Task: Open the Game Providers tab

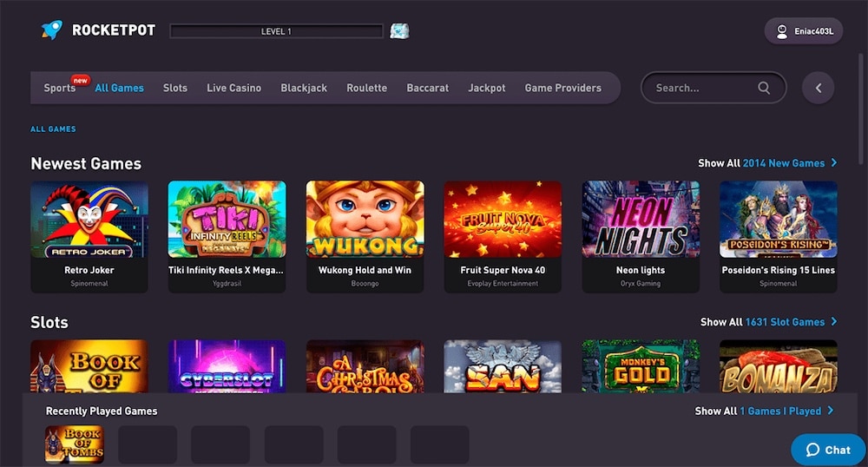Action: [563, 88]
